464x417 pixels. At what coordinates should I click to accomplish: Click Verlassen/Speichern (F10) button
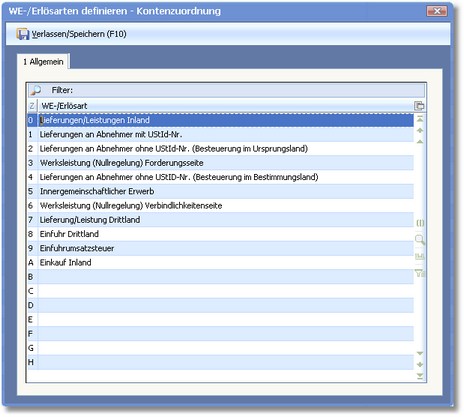[72, 34]
